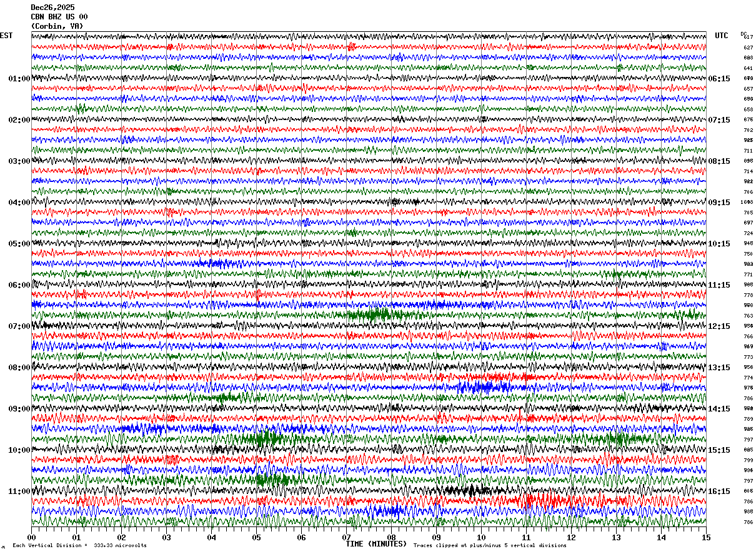Click the DC offset value 714
Viewport: 756px width, 554px height.
tap(748, 171)
